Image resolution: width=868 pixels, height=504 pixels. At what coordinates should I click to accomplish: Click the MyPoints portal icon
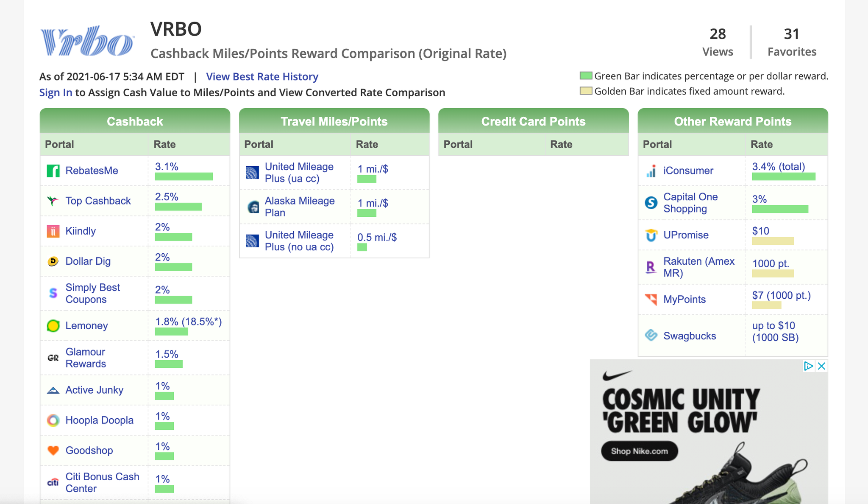coord(651,299)
